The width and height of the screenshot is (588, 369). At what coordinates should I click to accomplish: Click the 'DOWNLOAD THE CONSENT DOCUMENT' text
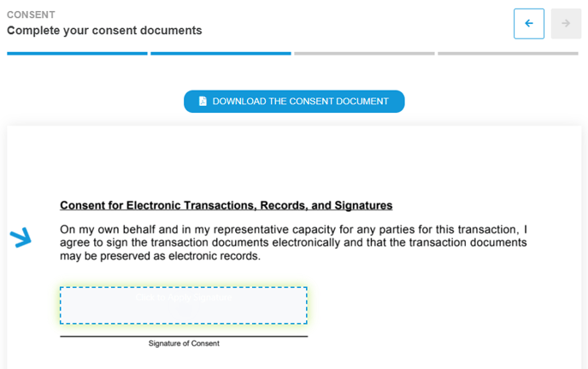pos(300,101)
